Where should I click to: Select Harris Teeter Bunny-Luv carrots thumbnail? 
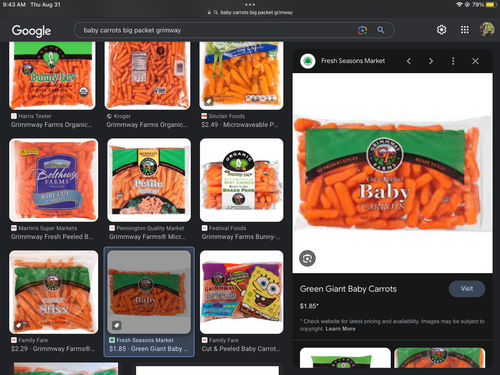coord(52,76)
